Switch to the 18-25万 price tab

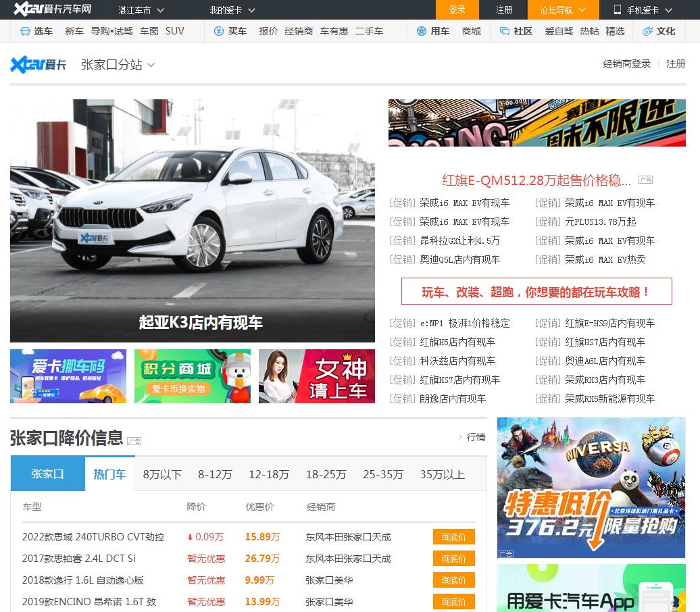click(326, 474)
